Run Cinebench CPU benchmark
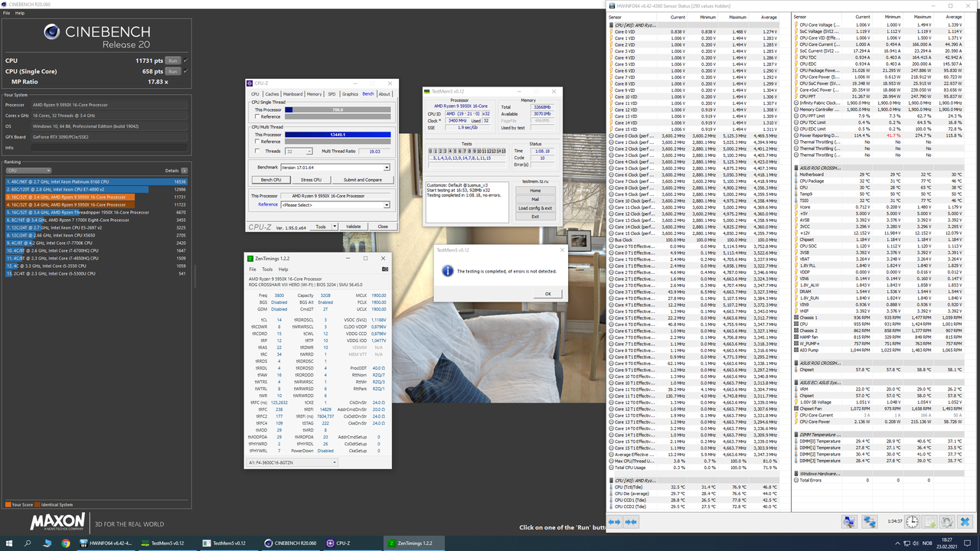The width and height of the screenshot is (980, 551). pyautogui.click(x=173, y=60)
